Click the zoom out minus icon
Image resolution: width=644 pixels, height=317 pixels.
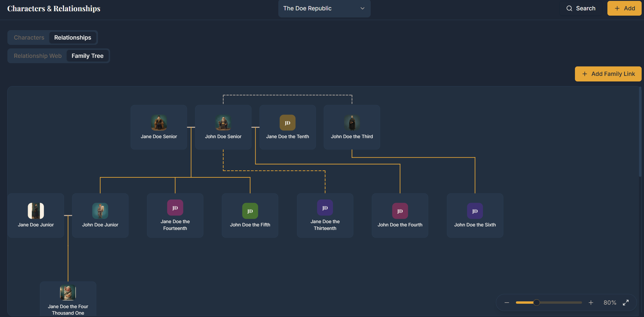507,303
